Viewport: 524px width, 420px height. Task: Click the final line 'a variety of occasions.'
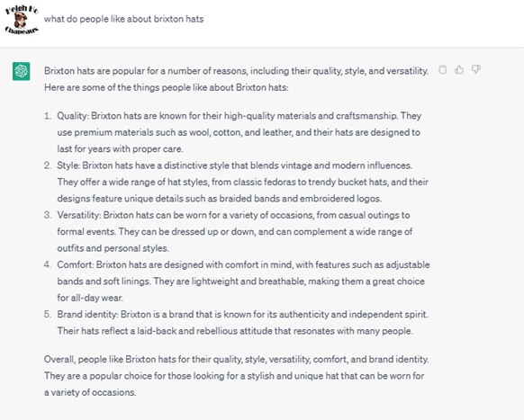[90, 392]
